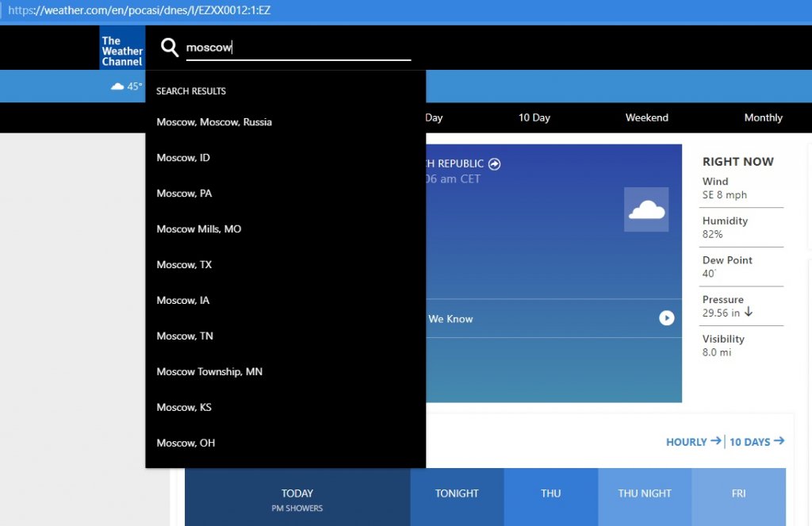This screenshot has height=526, width=812.
Task: Select Moscow, ID from search results
Action: coord(183,158)
